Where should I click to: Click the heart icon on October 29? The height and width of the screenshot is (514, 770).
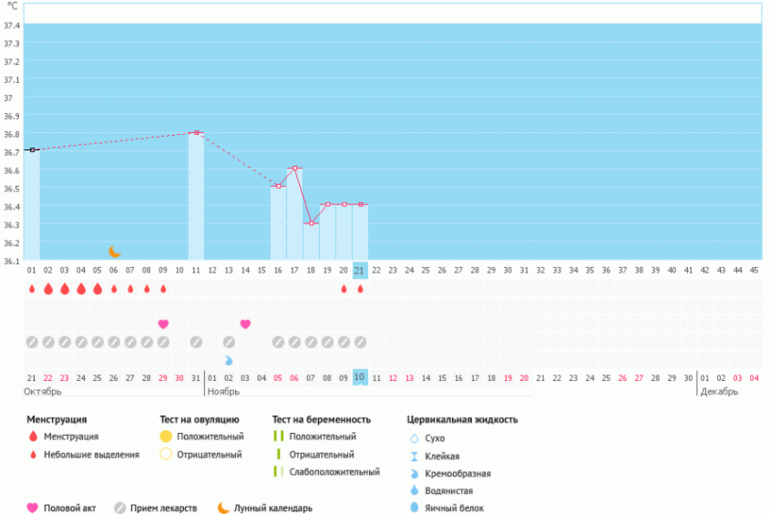coord(163,324)
